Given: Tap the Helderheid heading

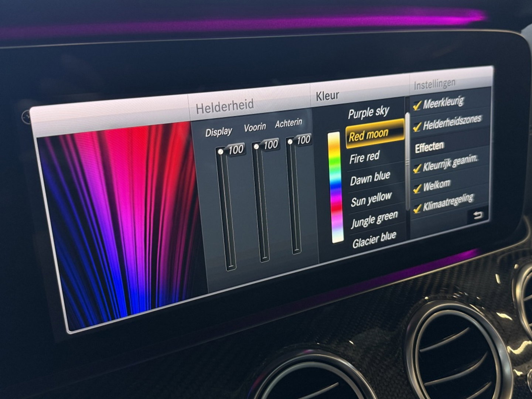Looking at the screenshot, I should point(225,107).
